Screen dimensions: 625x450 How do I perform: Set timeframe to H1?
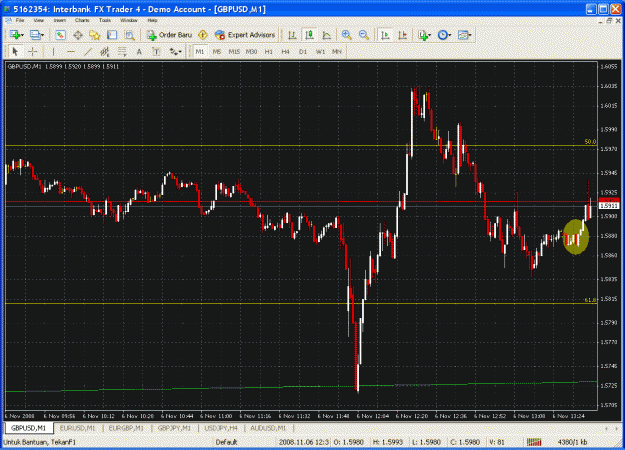pyautogui.click(x=269, y=51)
